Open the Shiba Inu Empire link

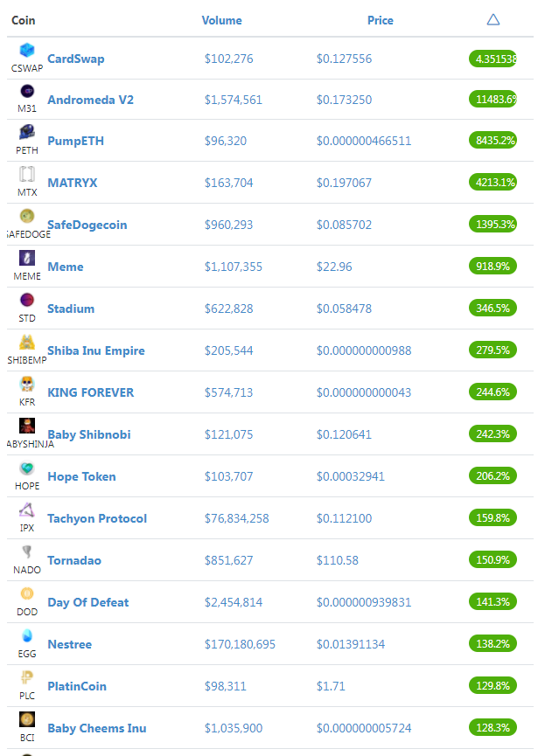[96, 350]
